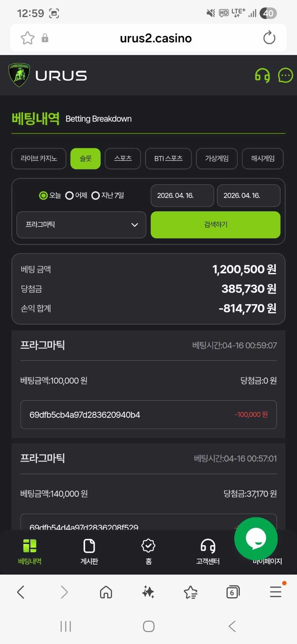This screenshot has width=297, height=644.
Task: Reload the page with the refresh icon
Action: pos(269,38)
